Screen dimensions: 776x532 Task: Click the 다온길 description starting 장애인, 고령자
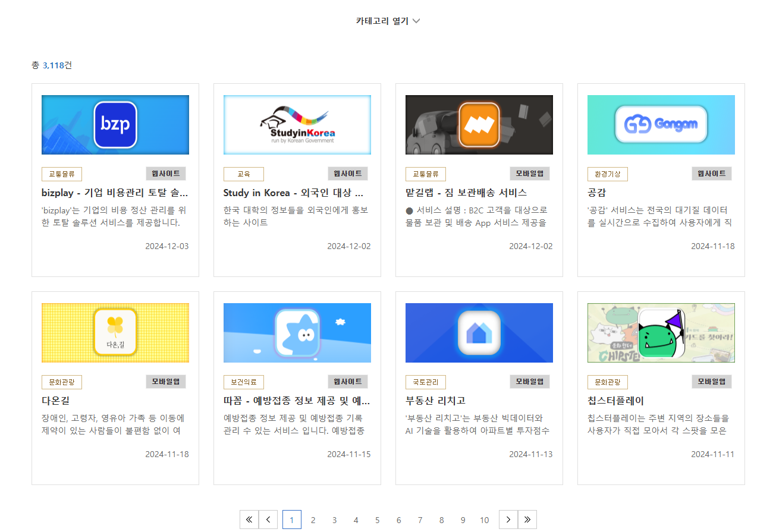(x=114, y=424)
